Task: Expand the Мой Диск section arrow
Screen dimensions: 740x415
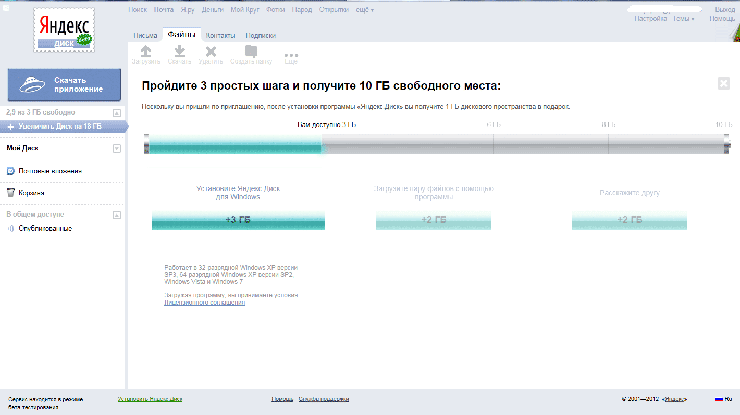Action: [117, 149]
